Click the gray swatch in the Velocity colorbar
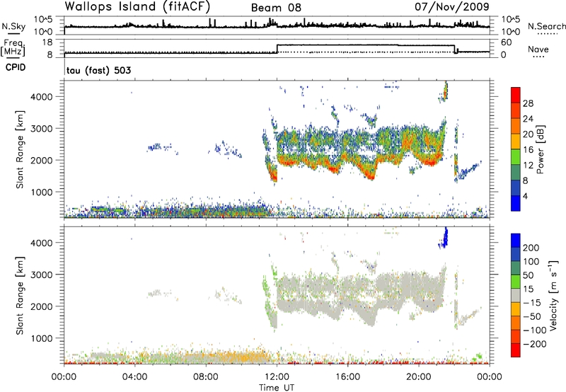This screenshot has width=566, height=392. (516, 295)
